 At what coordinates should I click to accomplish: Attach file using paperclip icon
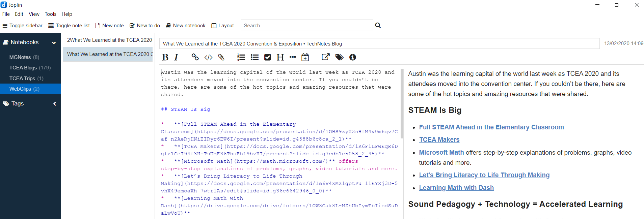(x=221, y=57)
